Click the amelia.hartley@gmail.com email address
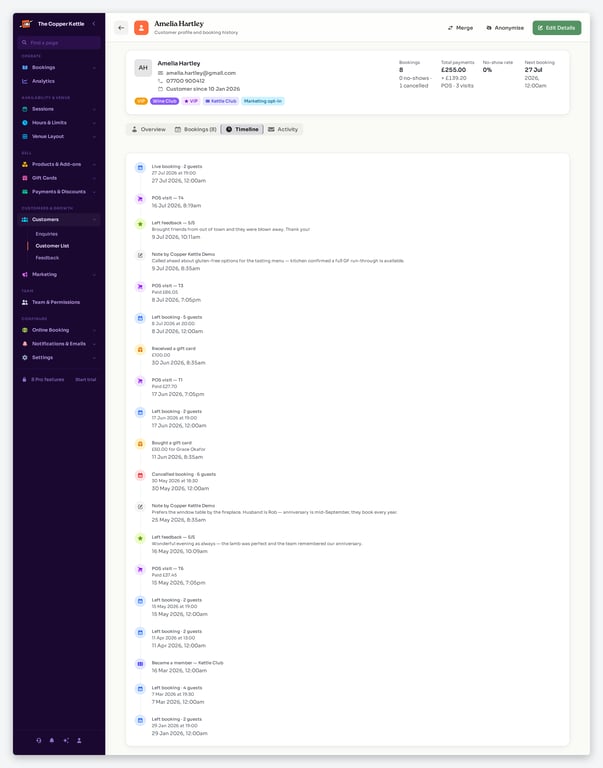The image size is (603, 768). coord(200,73)
